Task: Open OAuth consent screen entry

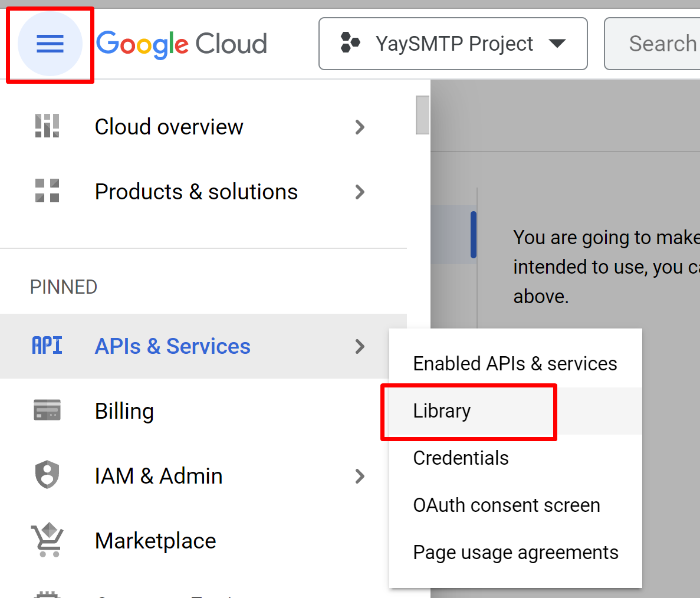Action: tap(506, 505)
